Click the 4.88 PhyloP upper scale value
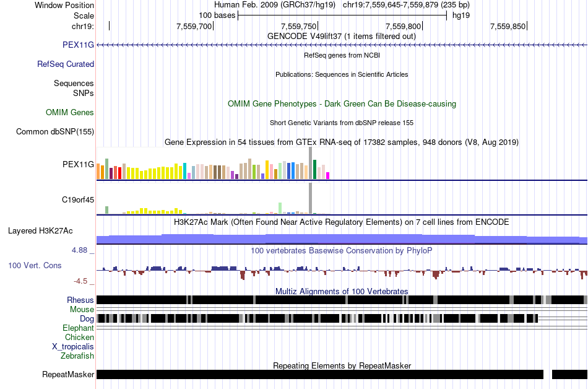This screenshot has height=389, width=588. click(79, 250)
